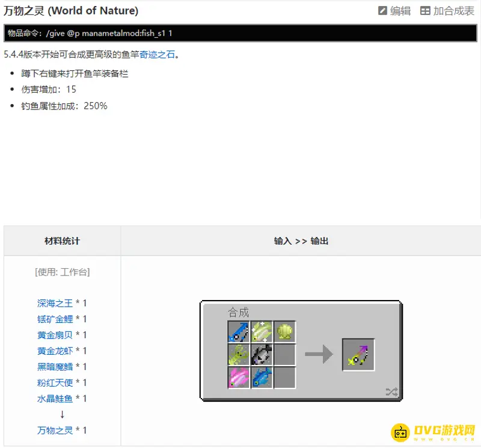Open the 万物之灵 result link
This screenshot has height=448, width=481.
55,430
